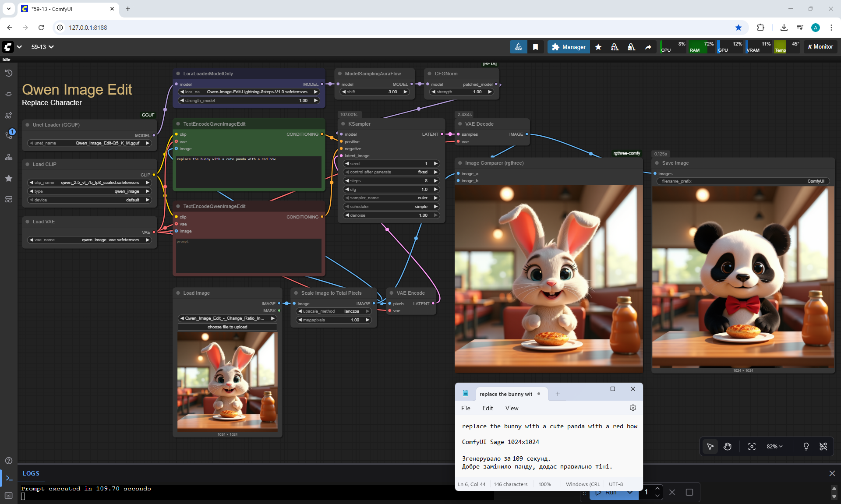Toggle focus mode lightbulb icon
The image size is (841, 504).
(x=806, y=446)
